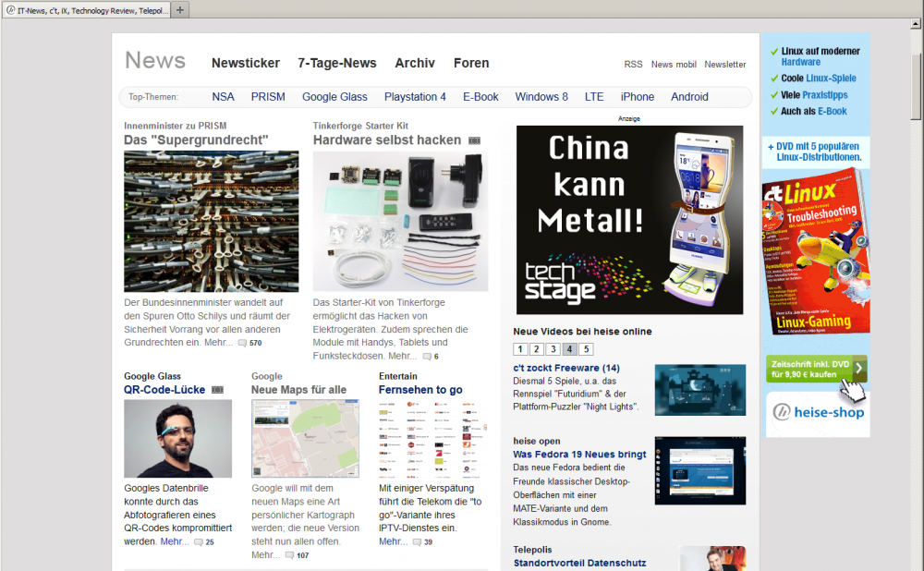Click the Google Glass top-theme link
Screen dimensions: 924x571
pos(334,97)
